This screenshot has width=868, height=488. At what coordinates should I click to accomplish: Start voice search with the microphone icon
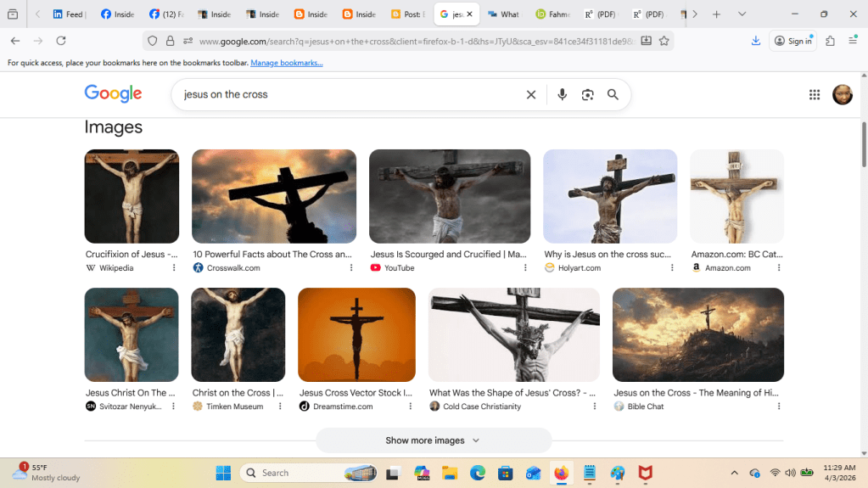pyautogui.click(x=562, y=95)
